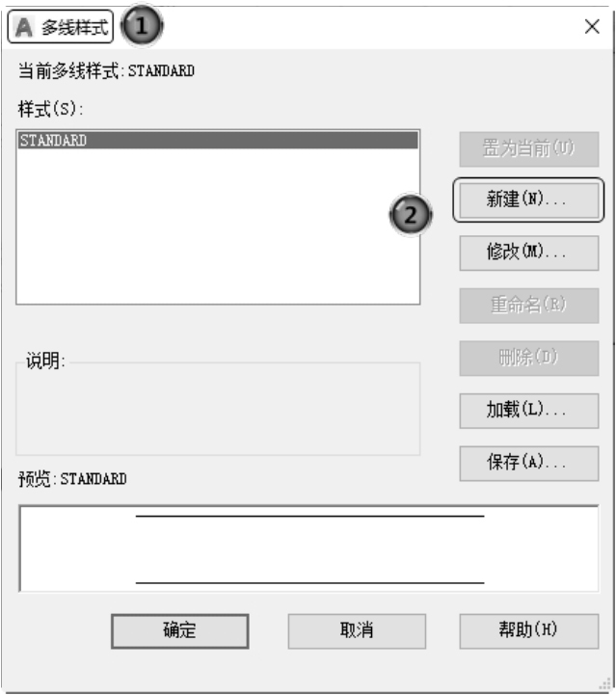Click the 置为当前(U) button
Image resolution: width=616 pixels, height=695 pixels.
(529, 148)
